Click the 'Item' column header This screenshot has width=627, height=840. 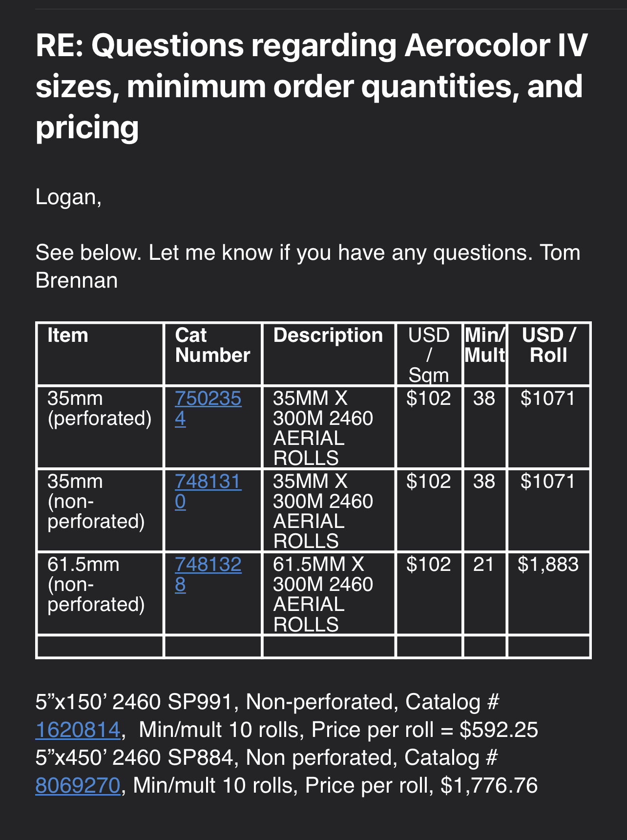[x=68, y=336]
